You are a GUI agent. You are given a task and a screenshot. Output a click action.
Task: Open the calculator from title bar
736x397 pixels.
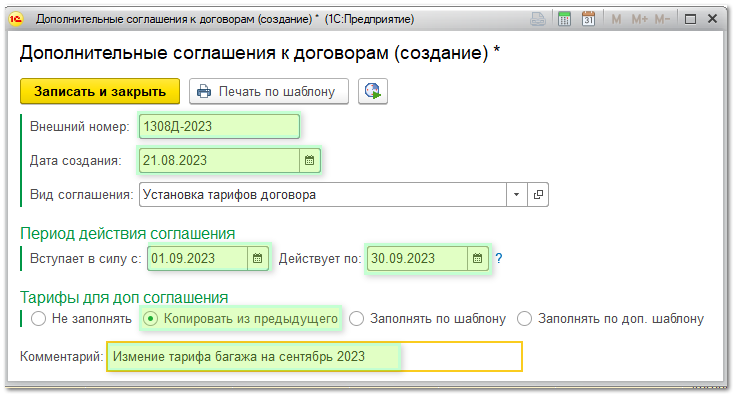564,19
